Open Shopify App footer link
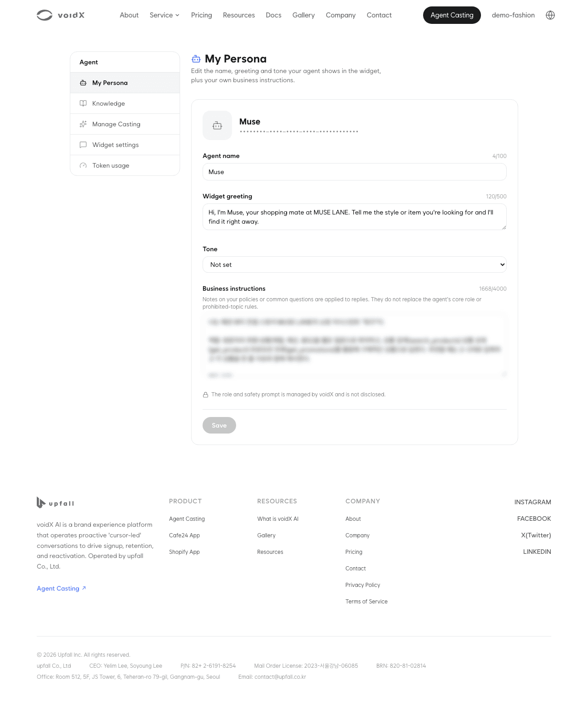588x710 pixels. point(184,552)
